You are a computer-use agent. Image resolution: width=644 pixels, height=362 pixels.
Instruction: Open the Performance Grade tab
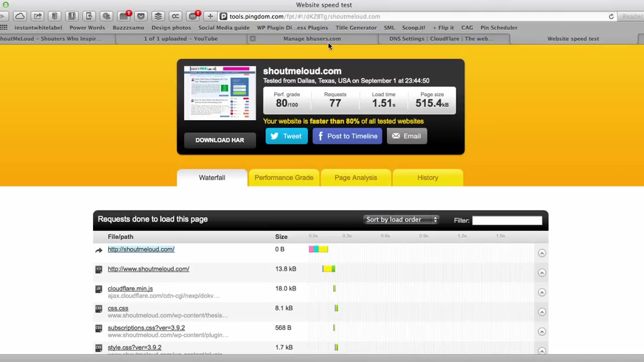coord(284,177)
